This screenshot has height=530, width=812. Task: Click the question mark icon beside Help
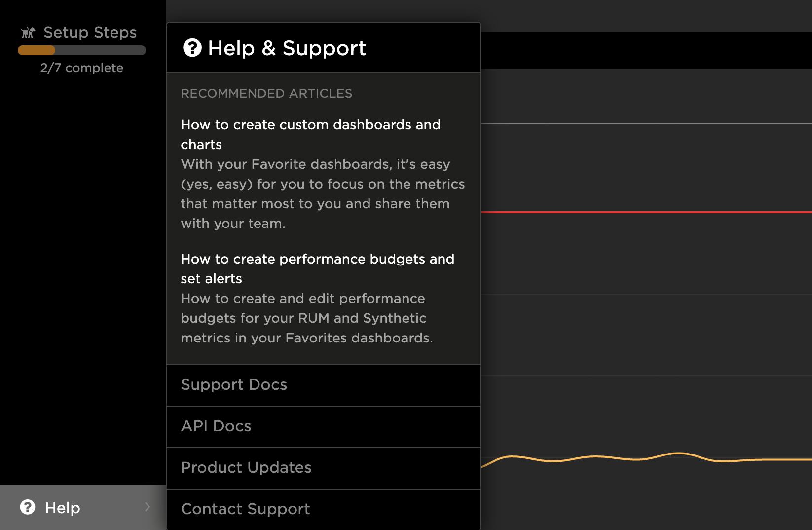click(x=28, y=507)
